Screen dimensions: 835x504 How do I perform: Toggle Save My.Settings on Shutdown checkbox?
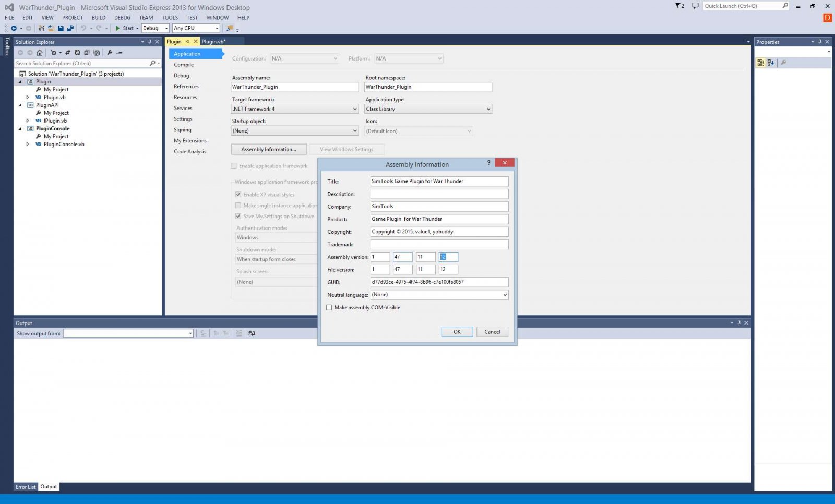[x=238, y=217]
